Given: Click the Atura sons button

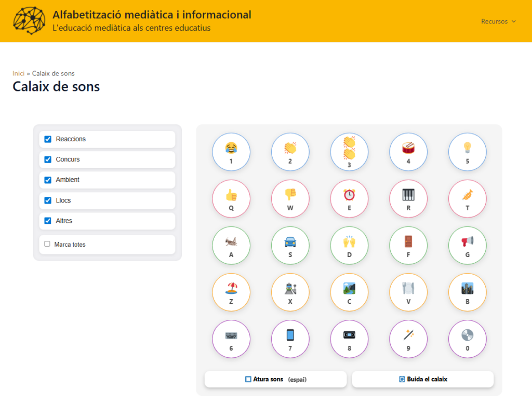Looking at the screenshot, I should pyautogui.click(x=275, y=379).
